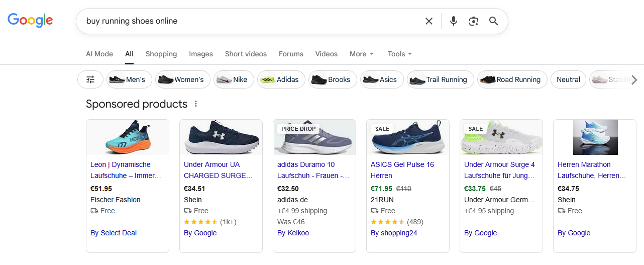Viewport: 644px width, 265px height.
Task: Click By Google under the €34.51 Shein shoe
Action: [x=200, y=233]
